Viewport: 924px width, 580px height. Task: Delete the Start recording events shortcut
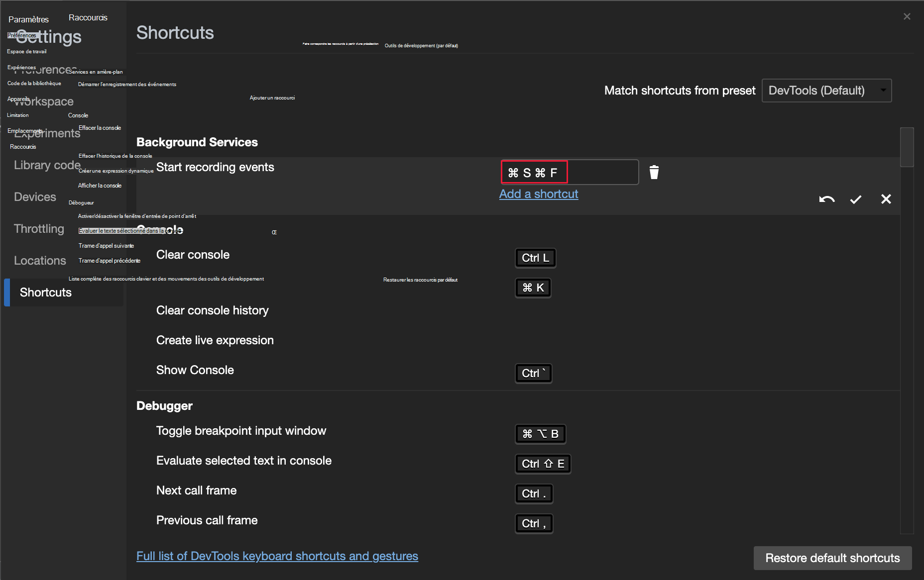coord(654,172)
